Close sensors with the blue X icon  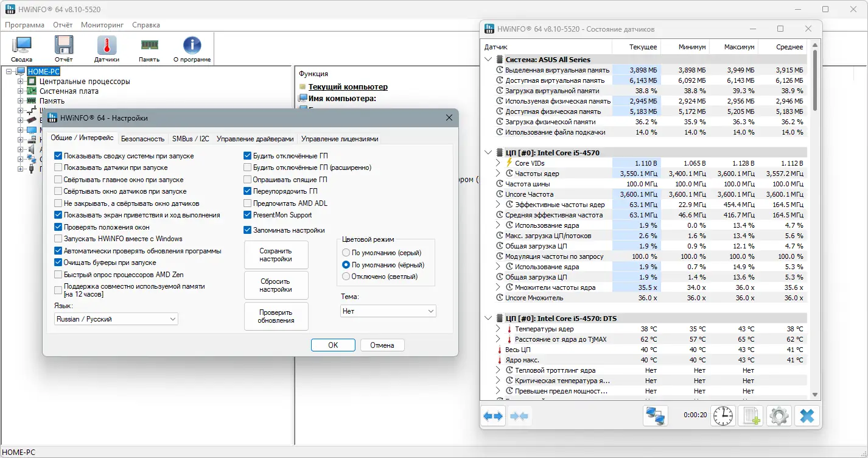[807, 416]
